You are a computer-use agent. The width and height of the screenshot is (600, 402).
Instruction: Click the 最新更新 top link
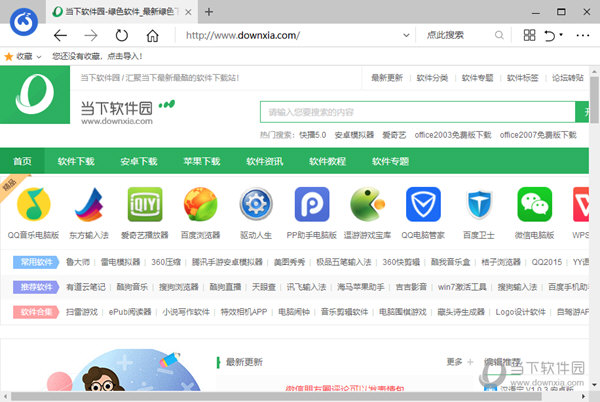[387, 78]
